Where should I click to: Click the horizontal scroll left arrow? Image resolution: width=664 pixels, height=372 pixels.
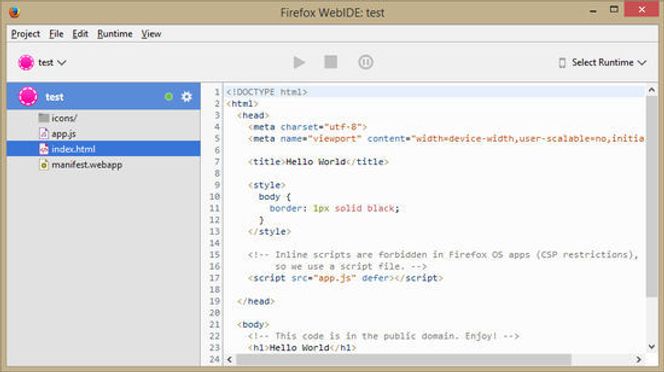pos(229,359)
